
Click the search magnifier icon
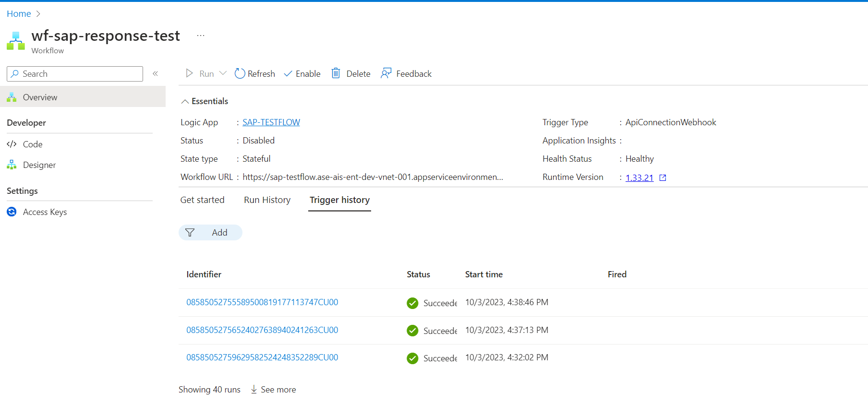(15, 74)
